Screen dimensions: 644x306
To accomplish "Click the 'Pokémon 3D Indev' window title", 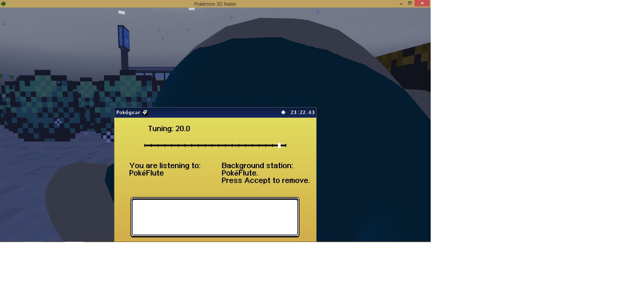I will click(215, 4).
